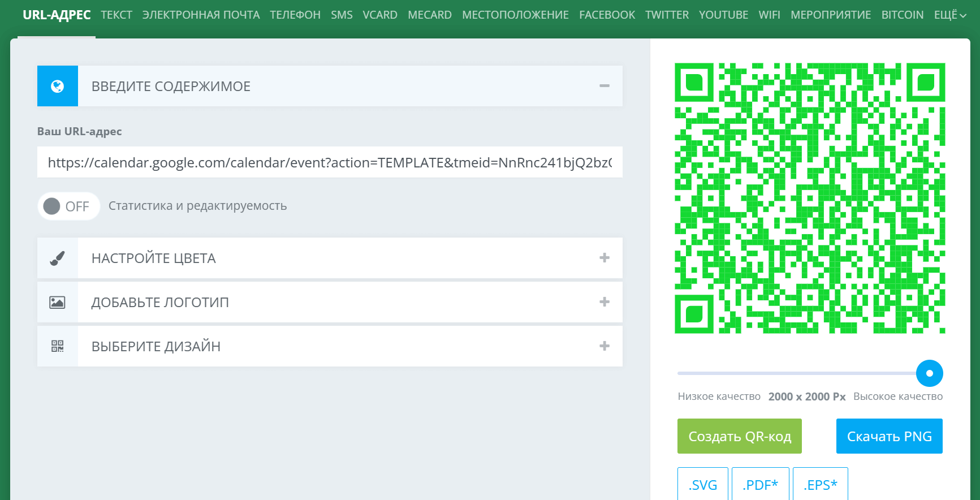Click the URL address input field

click(x=330, y=162)
